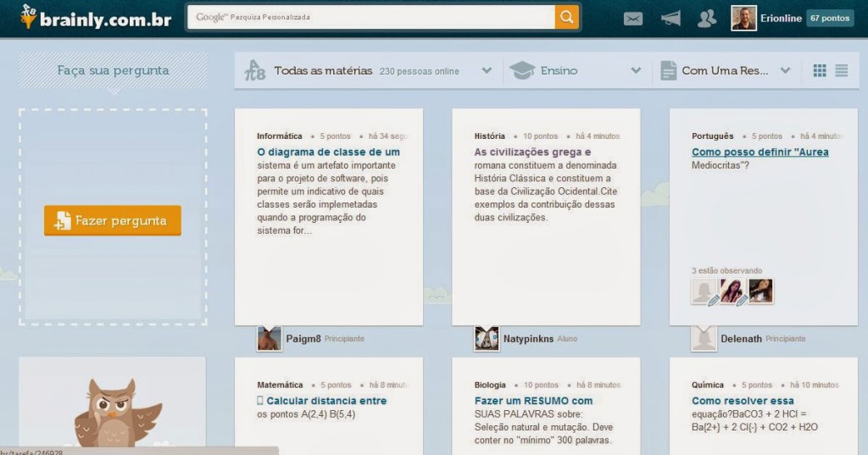Click 'há 10 minutos' on the Química card
Viewport: 868px width, 455px height.
pos(815,385)
